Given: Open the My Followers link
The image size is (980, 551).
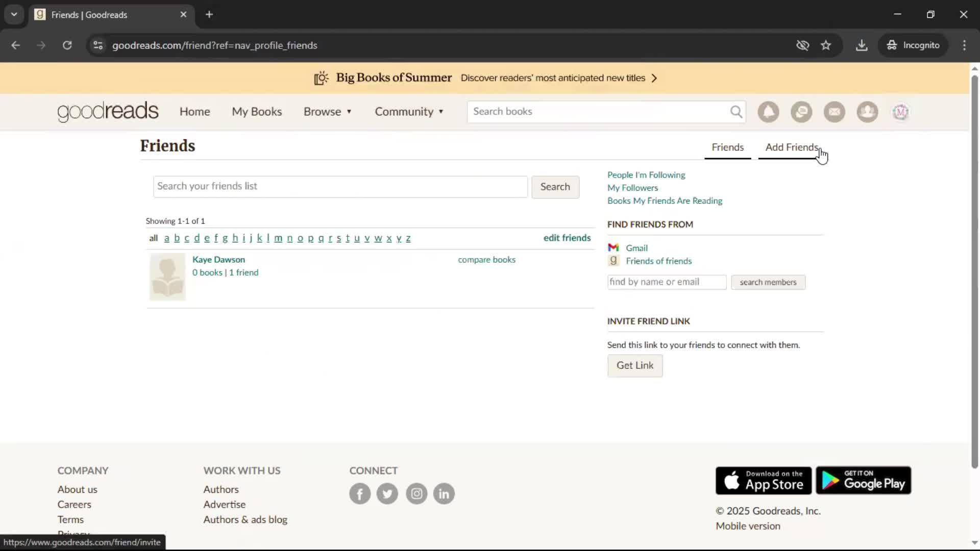Looking at the screenshot, I should click(632, 188).
